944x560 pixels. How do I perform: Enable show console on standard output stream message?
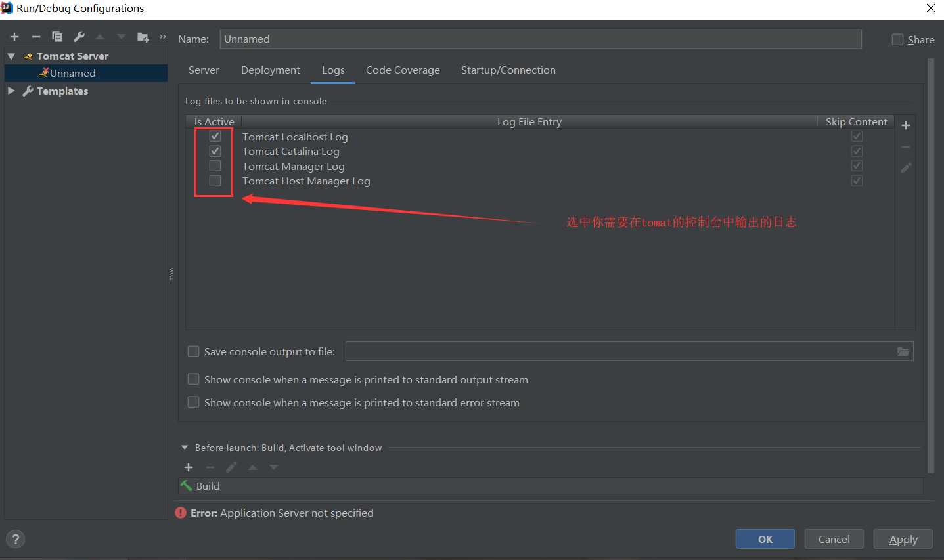(194, 379)
